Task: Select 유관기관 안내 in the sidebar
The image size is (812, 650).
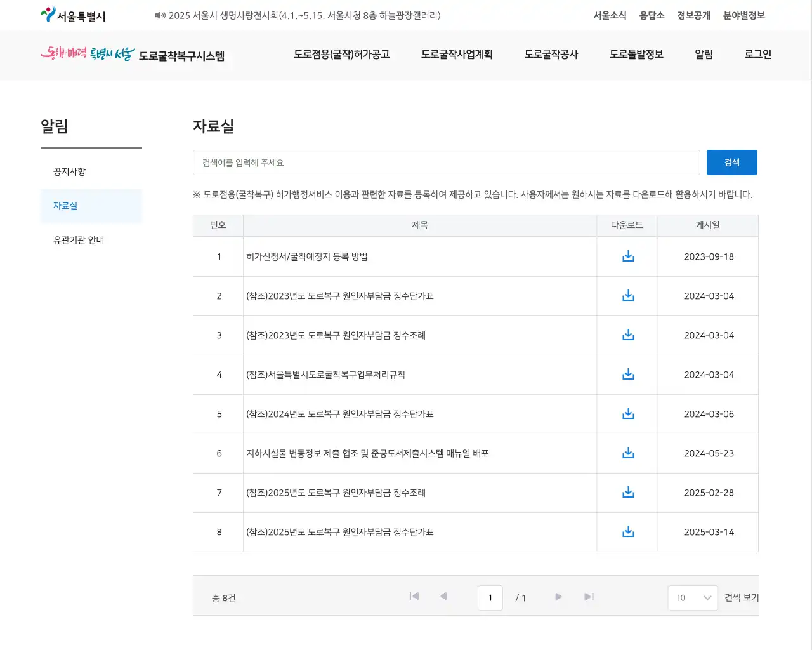Action: [x=79, y=241]
